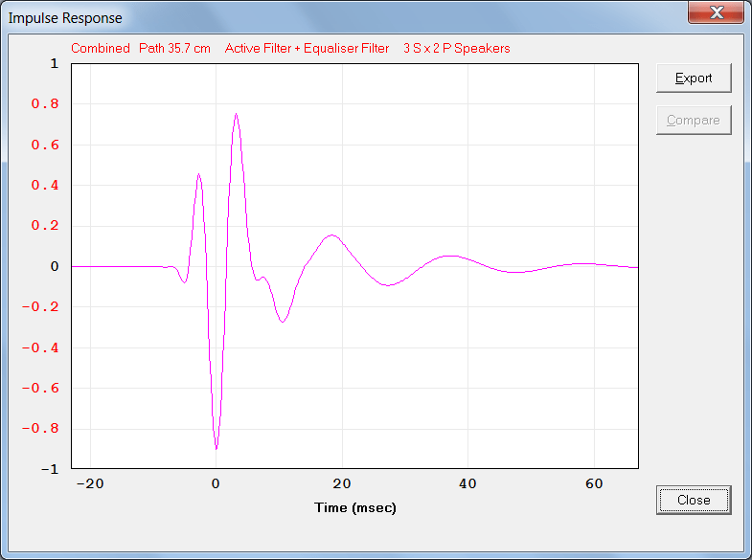The image size is (752, 560).
Task: Click the x-axis value 20
Action: coord(342,483)
